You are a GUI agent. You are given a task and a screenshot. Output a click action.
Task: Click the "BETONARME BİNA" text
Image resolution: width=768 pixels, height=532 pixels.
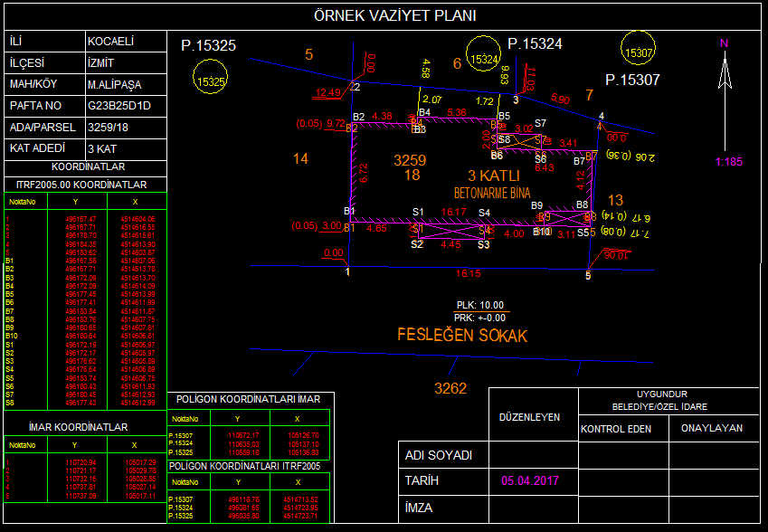(x=492, y=193)
